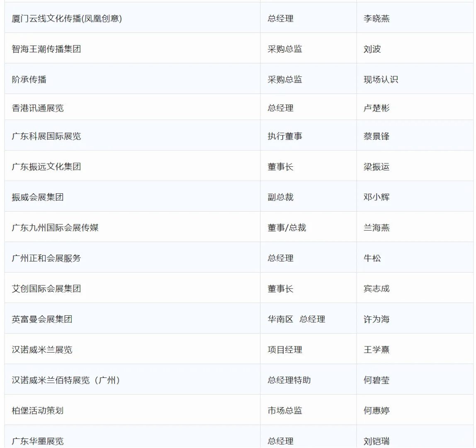Screen dimensions: 476x448
Task: Click the title 副总裁
Action: click(280, 197)
